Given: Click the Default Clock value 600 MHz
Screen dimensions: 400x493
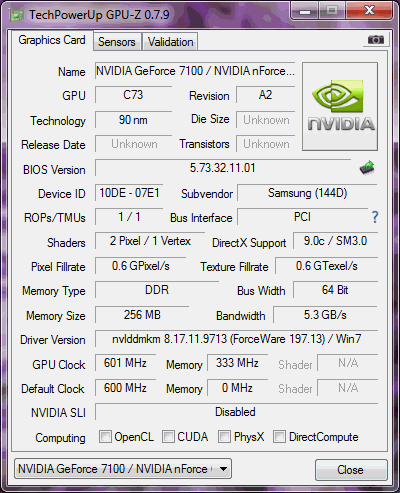Looking at the screenshot, I should (x=125, y=388).
